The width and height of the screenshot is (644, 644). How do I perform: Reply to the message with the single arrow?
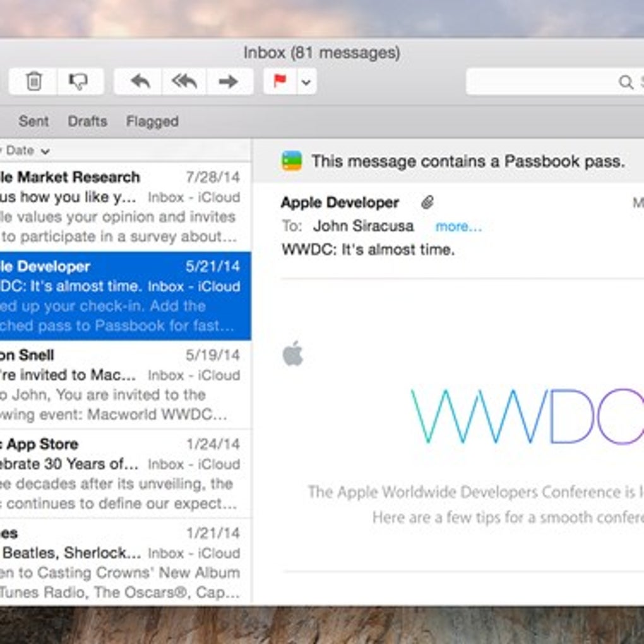tap(139, 81)
